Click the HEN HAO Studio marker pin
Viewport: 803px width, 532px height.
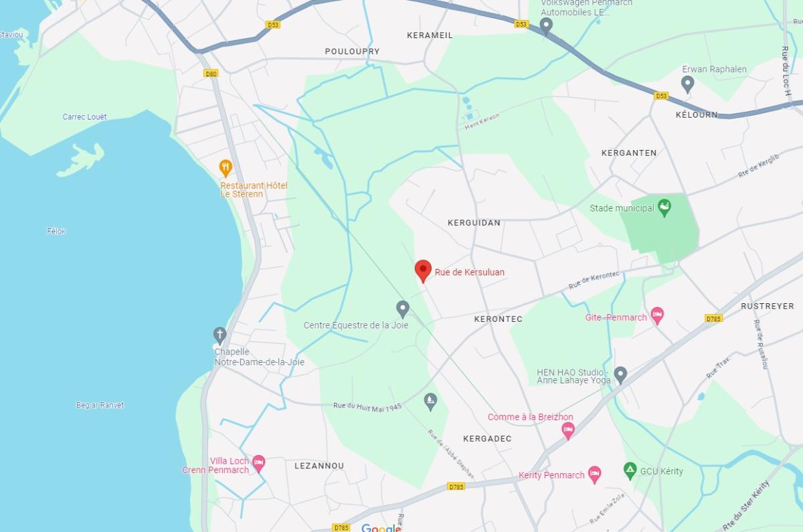pos(620,375)
